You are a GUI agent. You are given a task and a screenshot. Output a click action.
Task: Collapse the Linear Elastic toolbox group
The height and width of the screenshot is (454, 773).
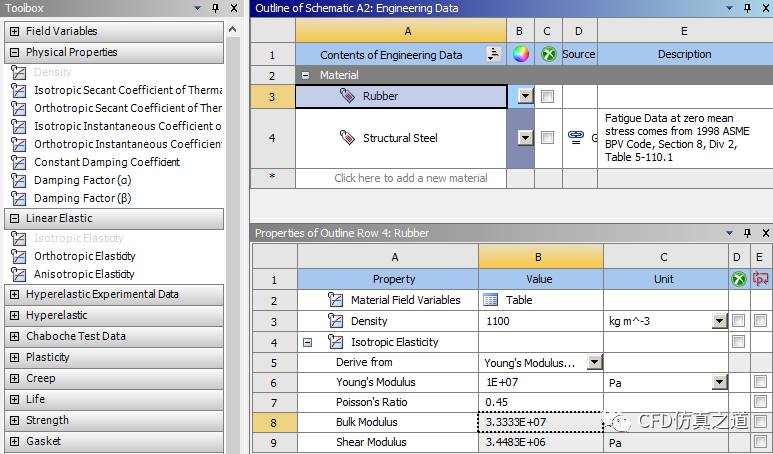15,218
